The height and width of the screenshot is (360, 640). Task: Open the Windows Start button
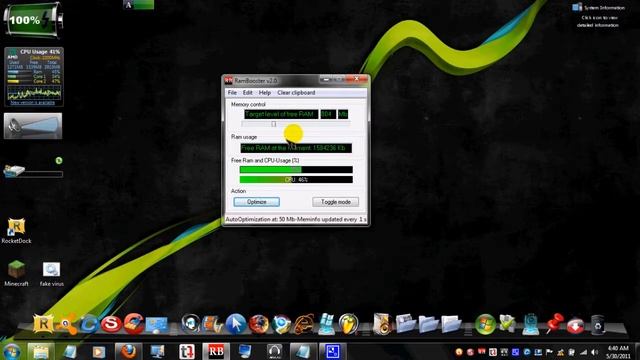(11, 352)
